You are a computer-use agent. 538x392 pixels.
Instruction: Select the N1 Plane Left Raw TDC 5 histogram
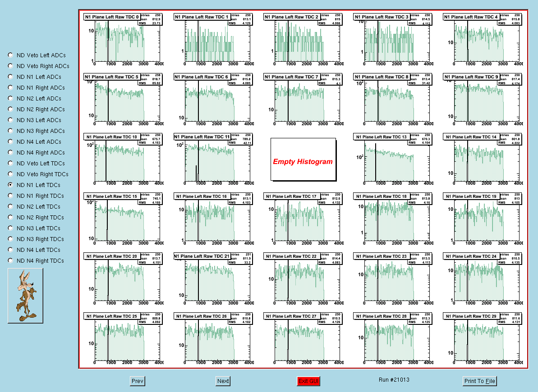(124, 100)
